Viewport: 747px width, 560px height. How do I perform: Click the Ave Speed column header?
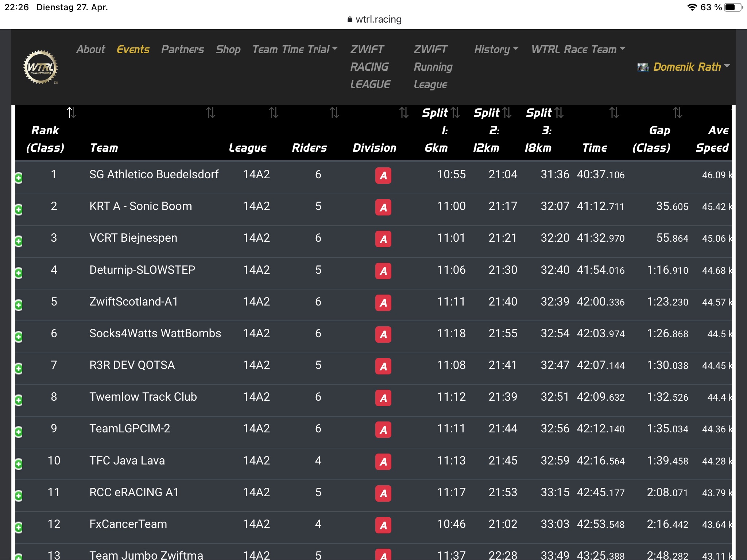coord(712,139)
